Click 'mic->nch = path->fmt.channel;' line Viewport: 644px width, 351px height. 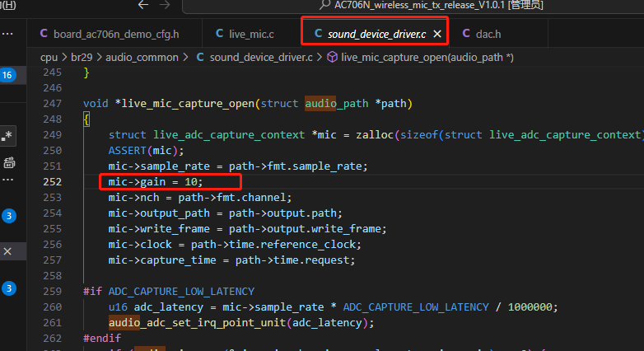pyautogui.click(x=200, y=197)
